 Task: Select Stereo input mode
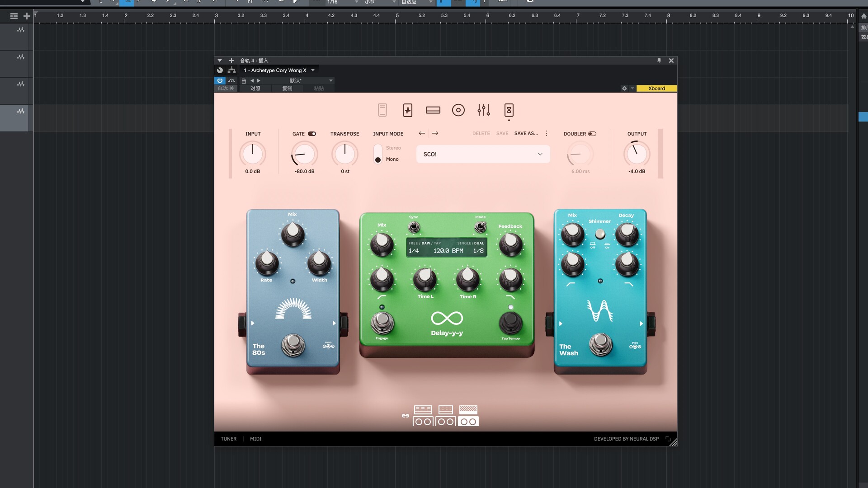[393, 148]
